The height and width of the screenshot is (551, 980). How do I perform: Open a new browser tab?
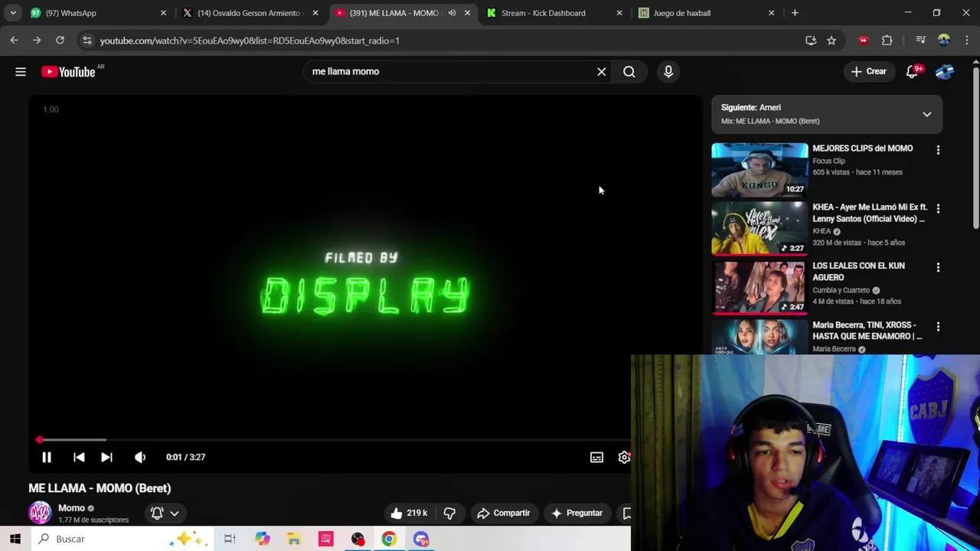(795, 13)
